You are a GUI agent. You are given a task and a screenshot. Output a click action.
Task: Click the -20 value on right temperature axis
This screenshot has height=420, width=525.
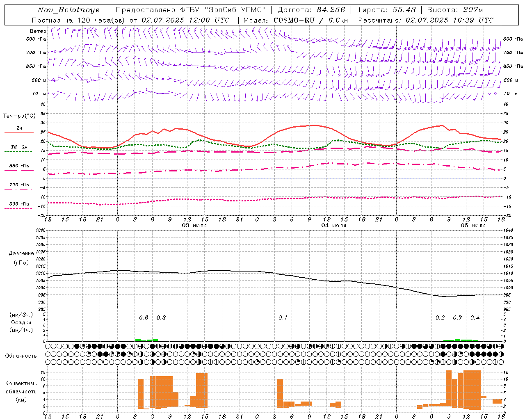tap(507, 215)
